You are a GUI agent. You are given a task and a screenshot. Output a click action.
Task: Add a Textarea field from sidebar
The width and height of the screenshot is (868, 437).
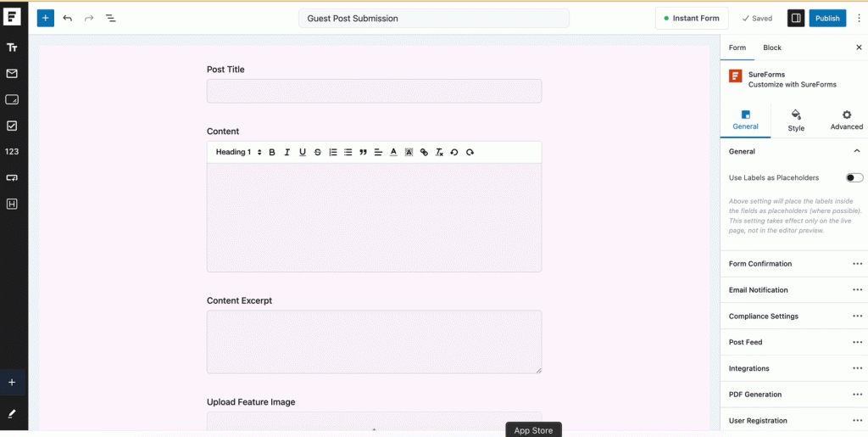[x=12, y=99]
